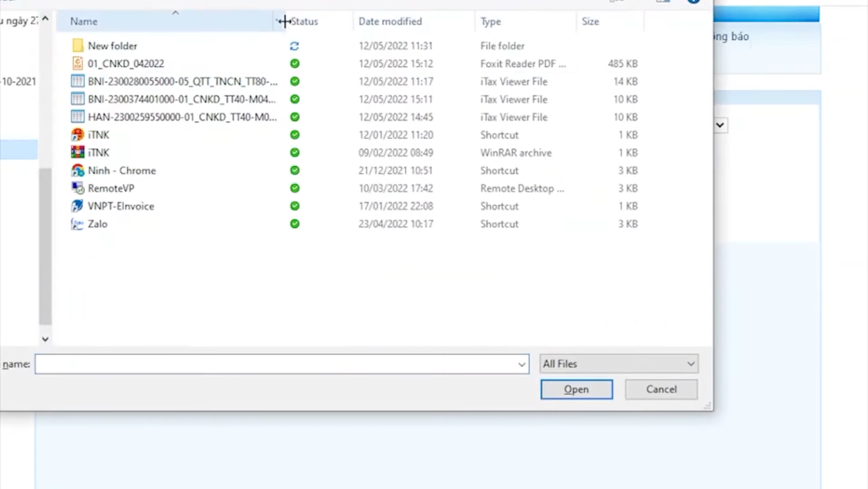Click the Open button

pyautogui.click(x=576, y=390)
